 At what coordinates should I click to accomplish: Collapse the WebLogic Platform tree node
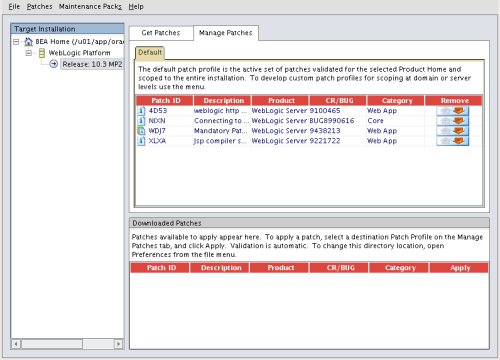click(x=29, y=53)
